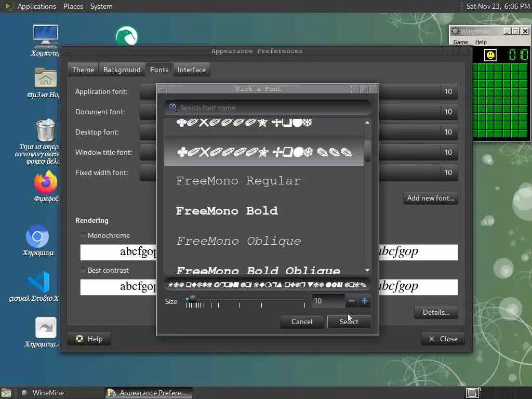
Task: Click the Appearance Preferences taskbar entry
Action: point(149,393)
